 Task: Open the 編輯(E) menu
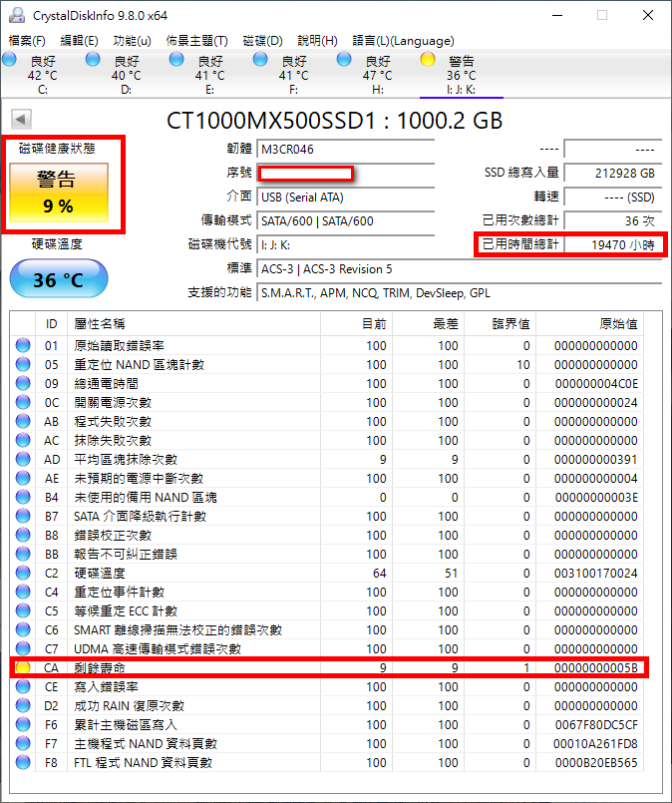79,41
